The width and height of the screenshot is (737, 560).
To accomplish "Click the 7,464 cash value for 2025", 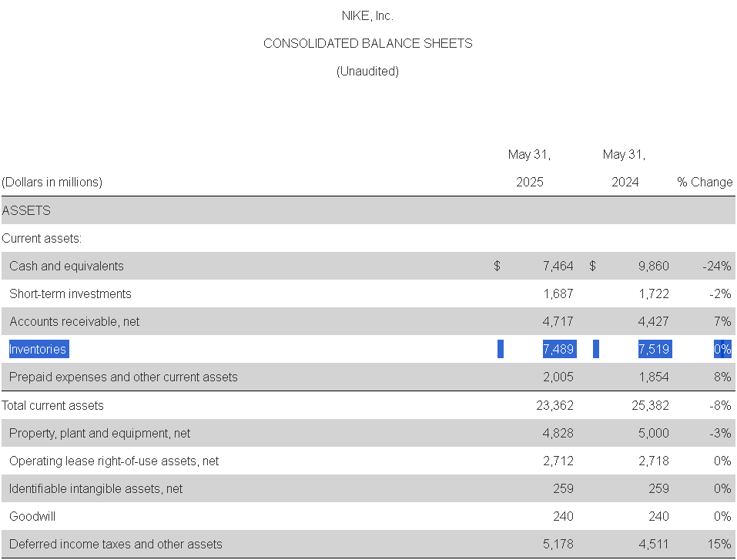I will coord(558,266).
